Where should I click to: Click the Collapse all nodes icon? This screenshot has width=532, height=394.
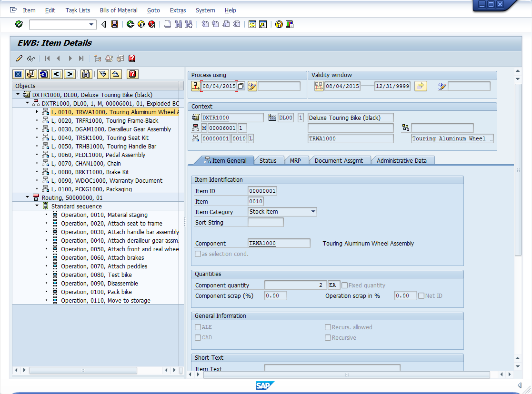(x=116, y=74)
